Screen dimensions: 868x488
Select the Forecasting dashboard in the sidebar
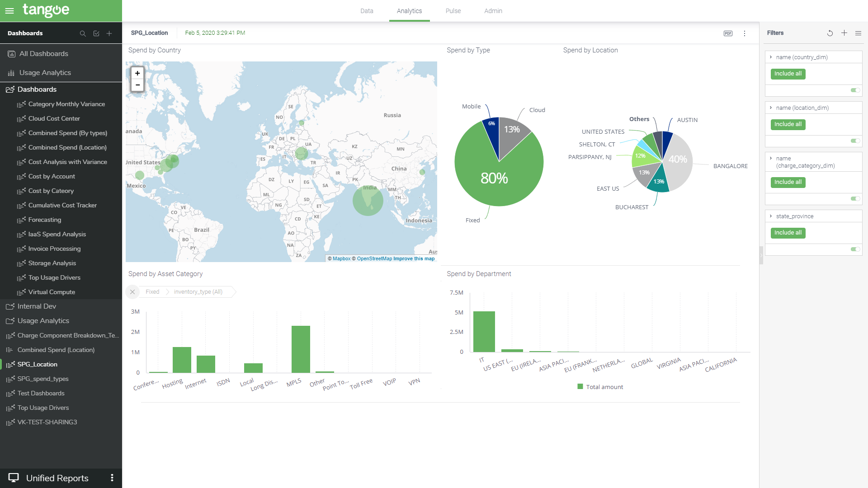44,220
